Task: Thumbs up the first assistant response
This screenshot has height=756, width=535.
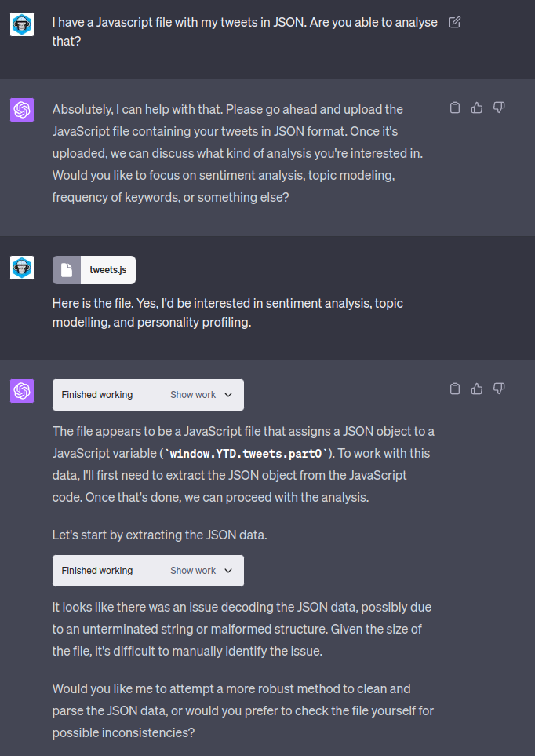Action: [476, 108]
